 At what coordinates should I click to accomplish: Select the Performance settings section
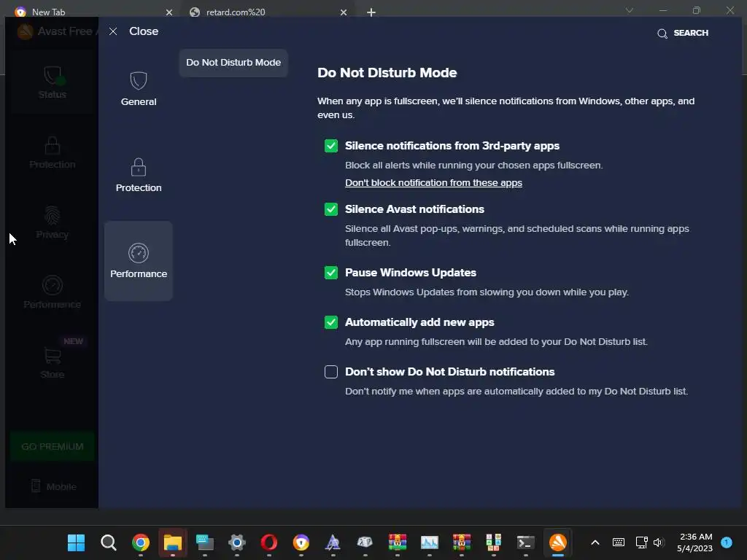(138, 261)
